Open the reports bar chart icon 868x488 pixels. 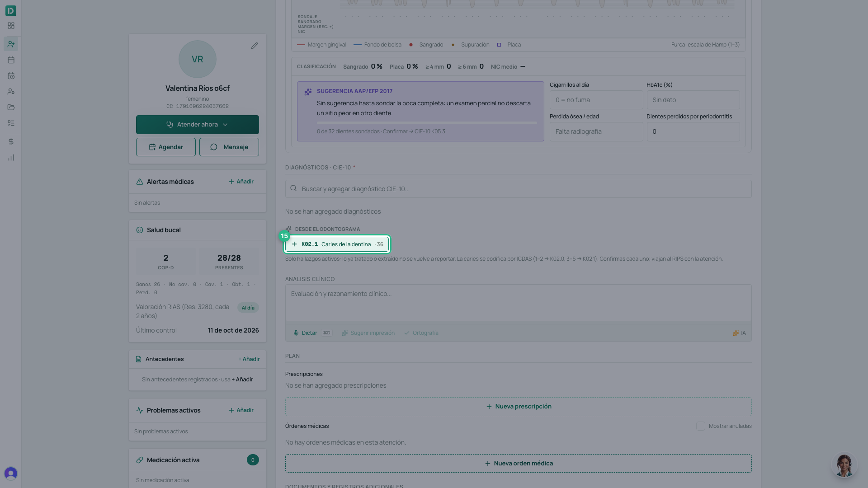pos(11,158)
